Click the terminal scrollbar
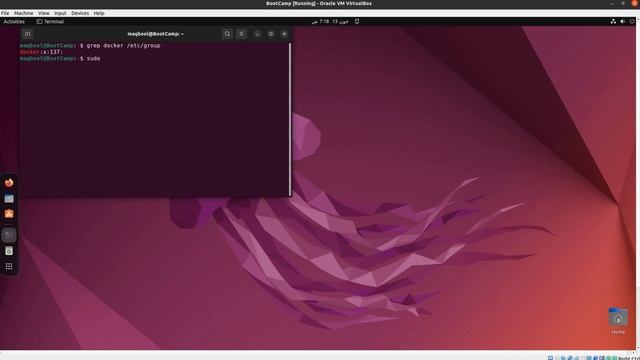This screenshot has height=360, width=640. (290, 119)
